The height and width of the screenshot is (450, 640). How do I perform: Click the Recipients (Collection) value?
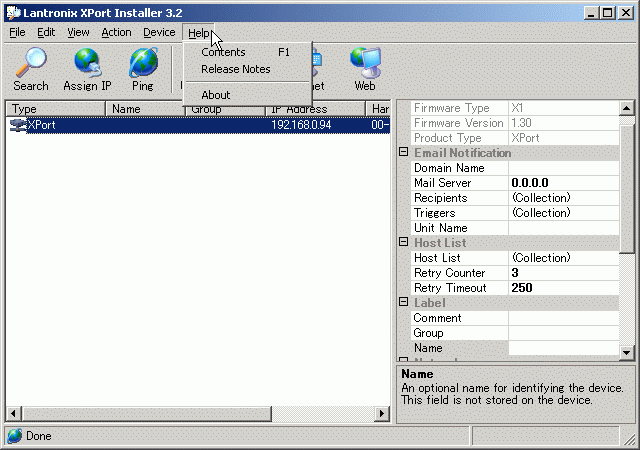tap(564, 198)
